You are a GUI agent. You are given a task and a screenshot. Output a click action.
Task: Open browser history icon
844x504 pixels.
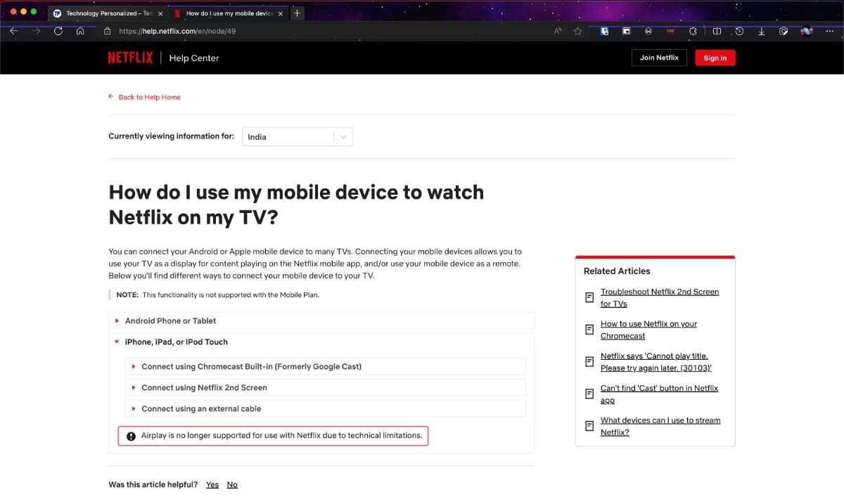click(x=739, y=31)
